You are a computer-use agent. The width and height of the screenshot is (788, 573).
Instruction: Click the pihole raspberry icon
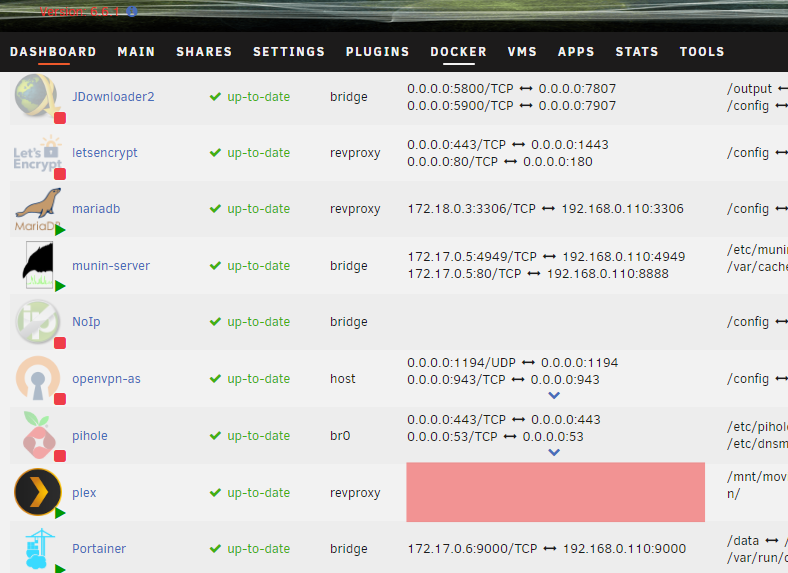click(39, 435)
